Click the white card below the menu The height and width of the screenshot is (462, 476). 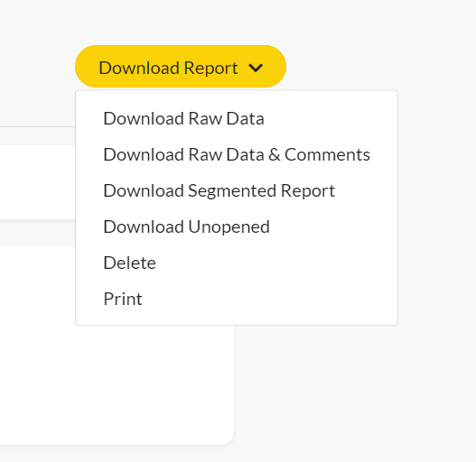tap(117, 384)
